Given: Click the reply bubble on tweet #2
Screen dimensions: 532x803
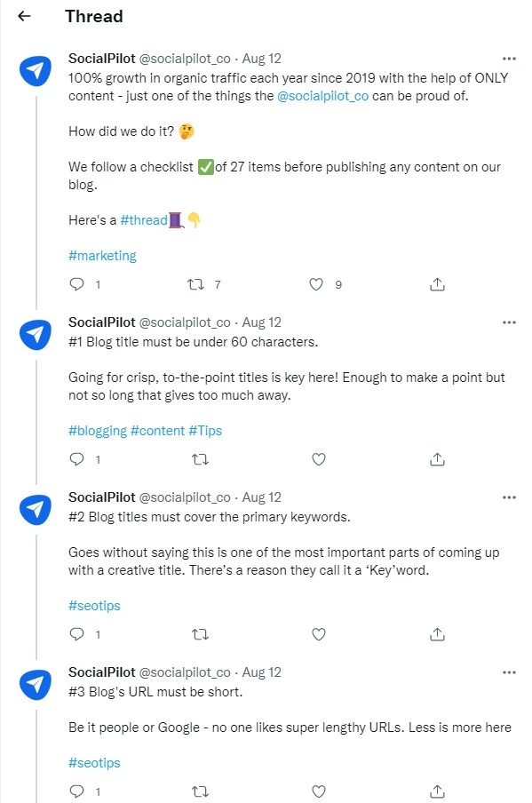Looking at the screenshot, I should [x=76, y=634].
